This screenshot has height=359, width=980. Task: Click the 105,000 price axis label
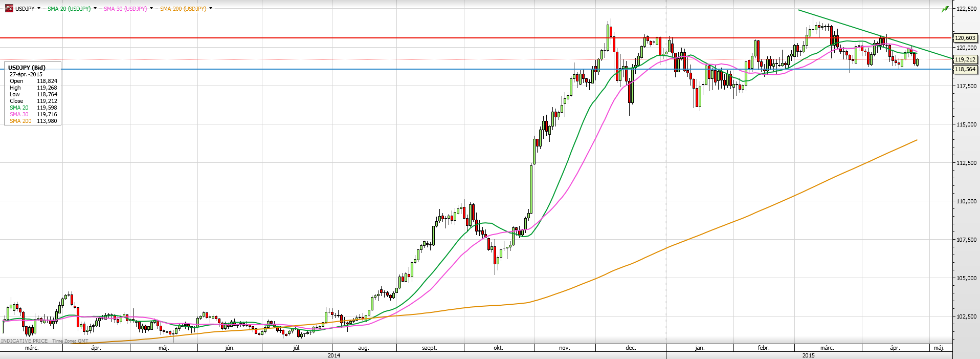point(966,278)
